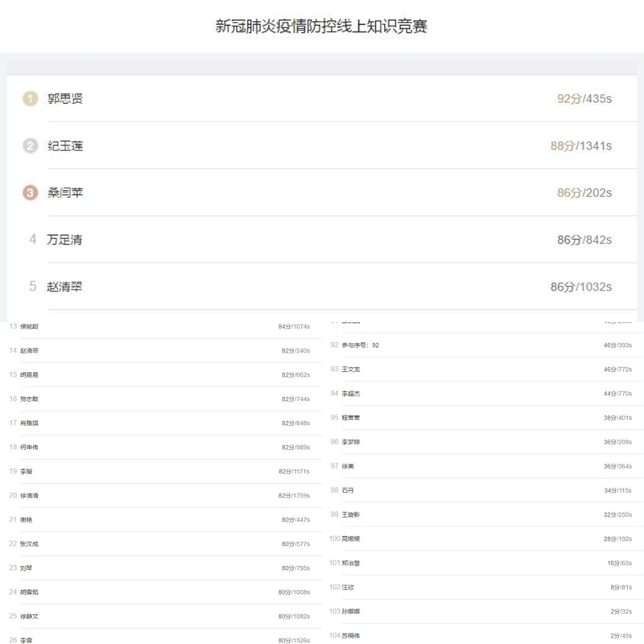Click the bronze rank 3 medal icon
Viewport: 644px width, 644px height.
point(31,192)
